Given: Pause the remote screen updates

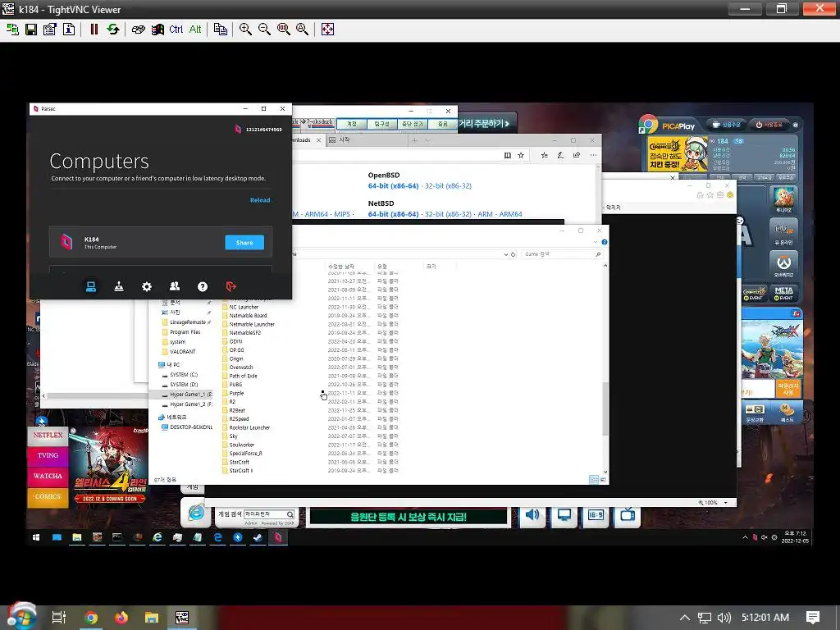Looking at the screenshot, I should click(94, 29).
